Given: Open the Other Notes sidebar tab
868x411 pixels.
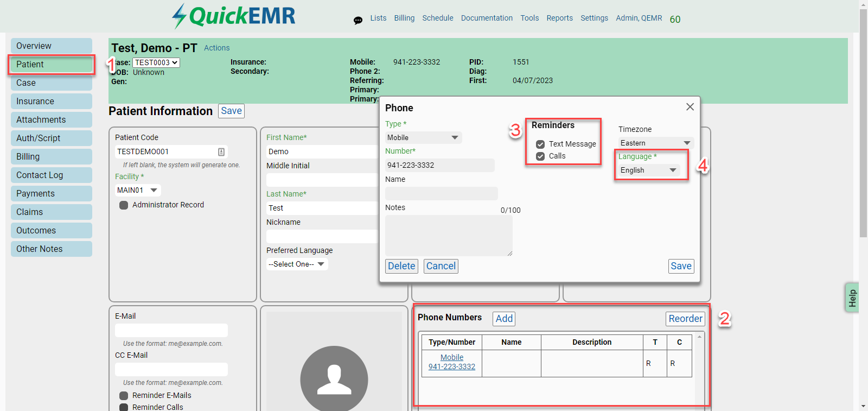Looking at the screenshot, I should (x=52, y=249).
